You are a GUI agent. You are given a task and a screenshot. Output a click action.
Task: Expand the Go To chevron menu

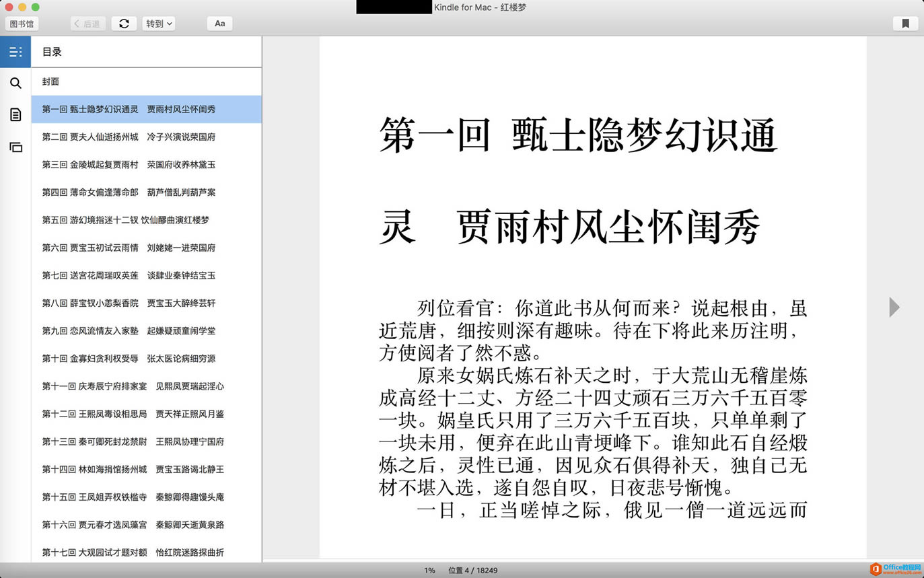(170, 23)
